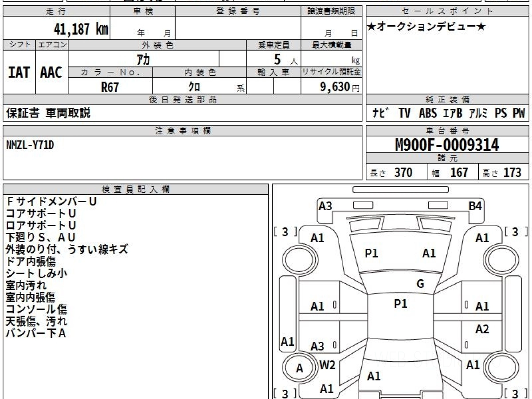The image size is (532, 399).
Task: Click the 注意事項欄 header
Action: pos(183,130)
